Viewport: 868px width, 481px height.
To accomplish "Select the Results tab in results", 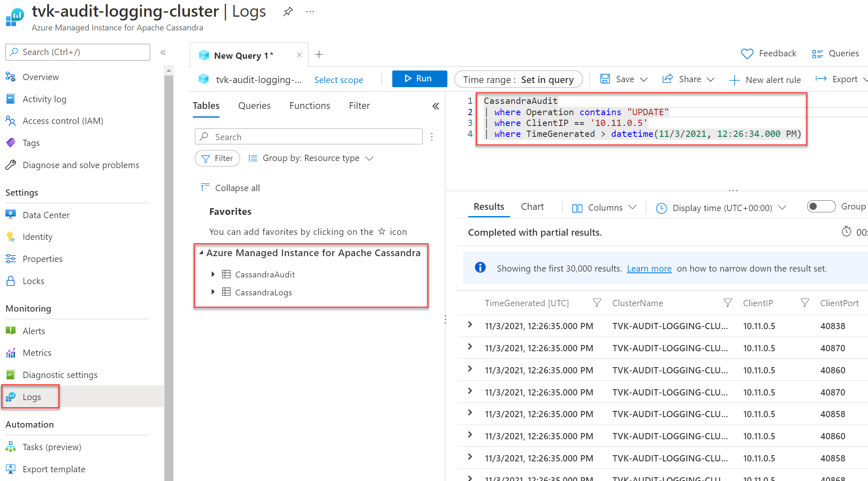I will point(488,207).
